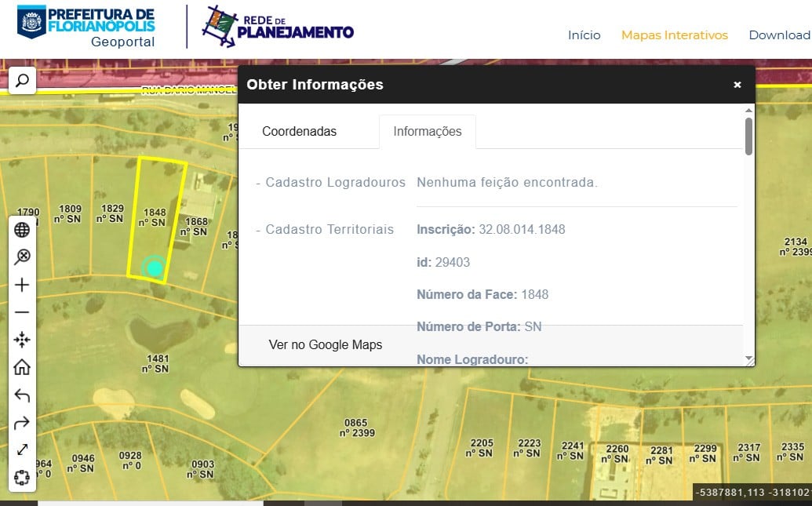Click parcel label 0946 on the map
Screen dimensions: 812x506
click(82, 463)
